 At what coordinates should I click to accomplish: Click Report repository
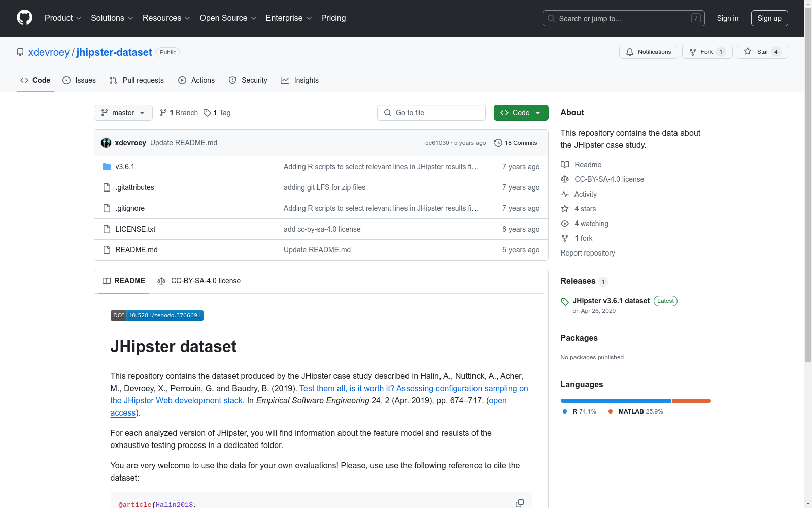(588, 253)
